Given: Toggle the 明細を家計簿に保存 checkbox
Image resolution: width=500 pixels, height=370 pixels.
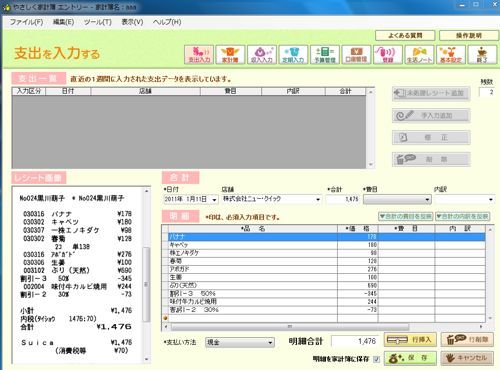Looking at the screenshot, I should pyautogui.click(x=376, y=359).
